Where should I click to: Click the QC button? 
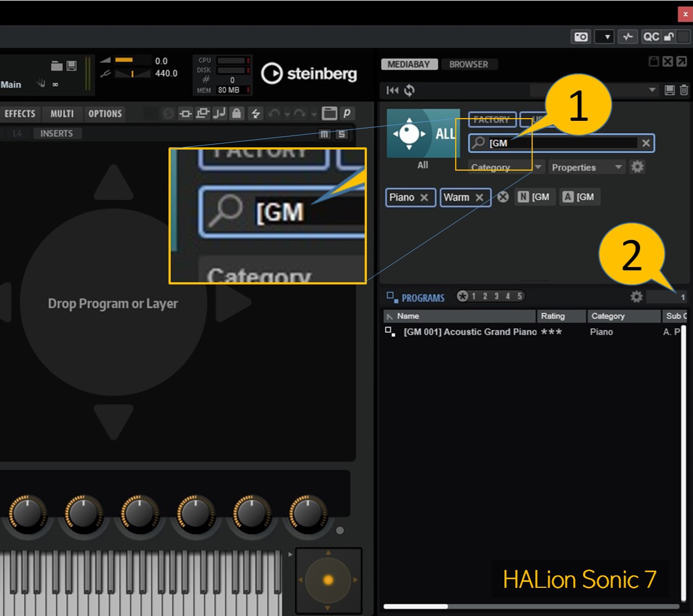651,37
